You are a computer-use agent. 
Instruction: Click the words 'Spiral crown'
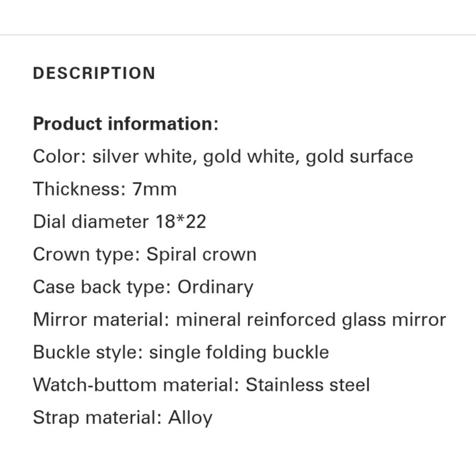coord(202,255)
